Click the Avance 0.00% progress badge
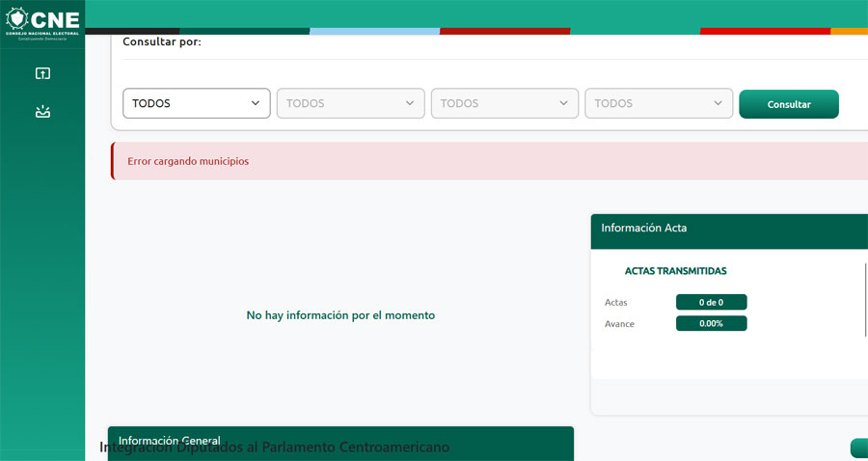 click(x=711, y=324)
